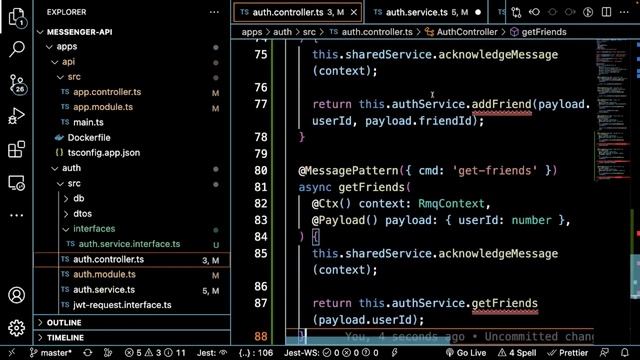Open editor more actions ellipsis
The width and height of the screenshot is (640, 360).
coord(624,12)
